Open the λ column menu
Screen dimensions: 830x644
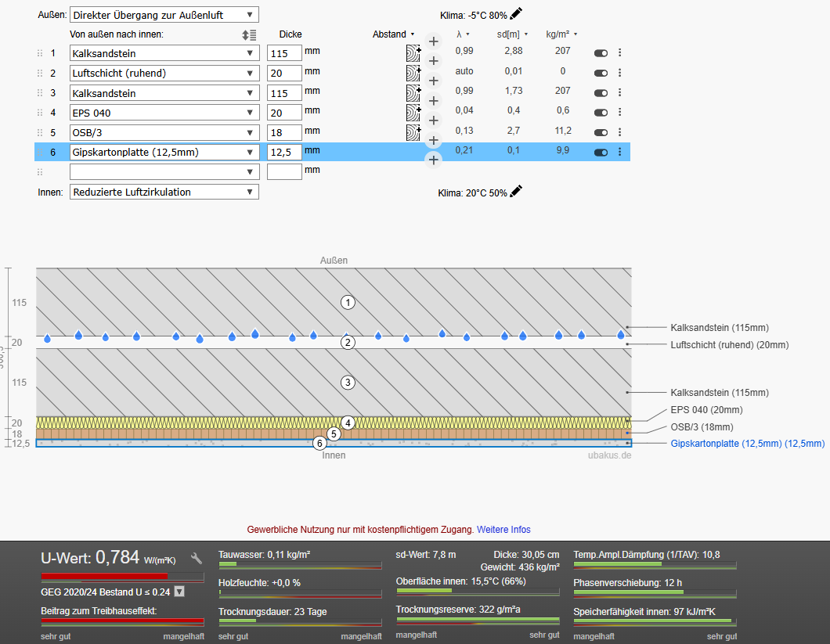pyautogui.click(x=464, y=34)
